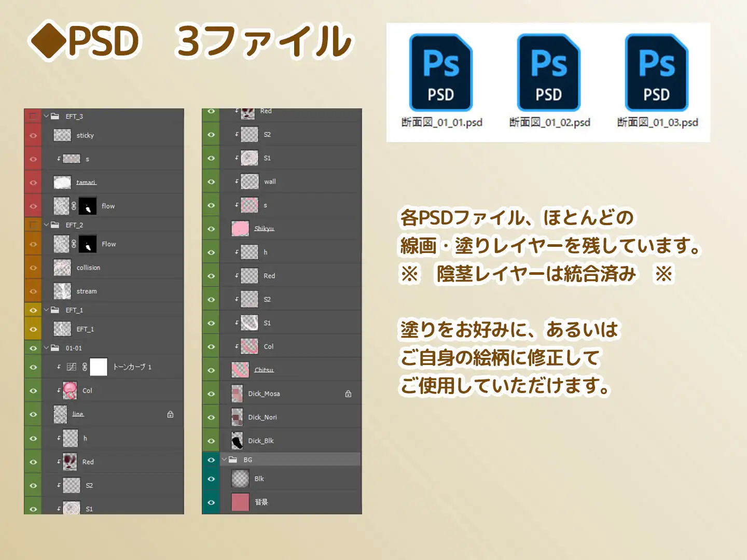The height and width of the screenshot is (560, 747).
Task: Click the curves adjustment icon of トーンカーブ 1
Action: coord(72,367)
